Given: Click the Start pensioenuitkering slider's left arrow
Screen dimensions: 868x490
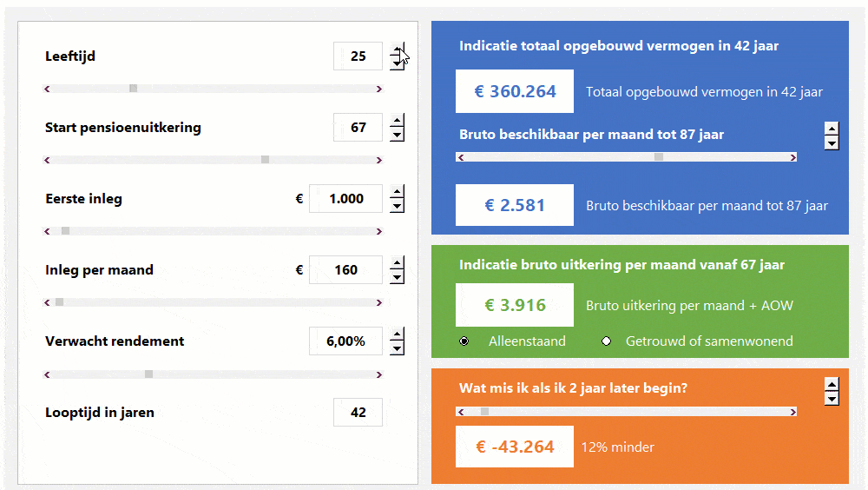Looking at the screenshot, I should click(48, 160).
